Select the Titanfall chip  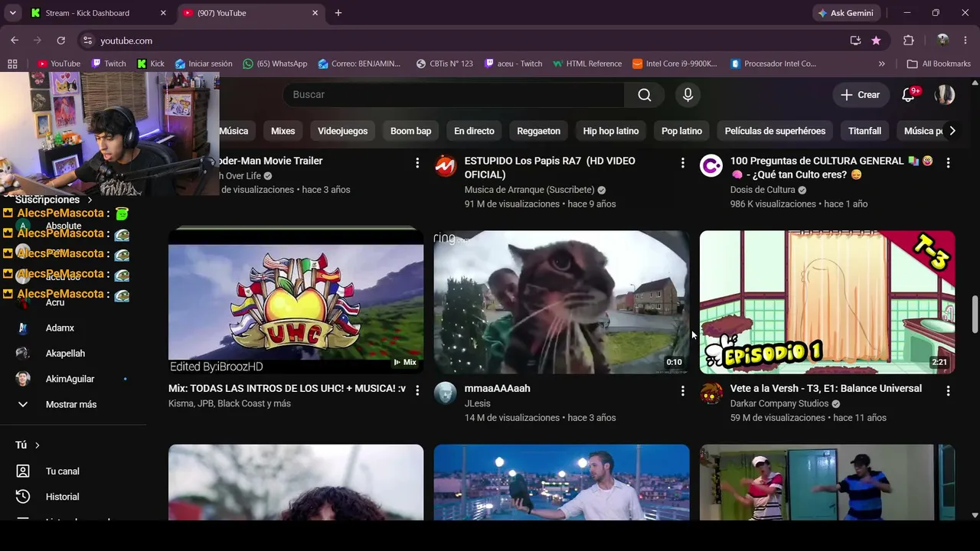pos(864,131)
